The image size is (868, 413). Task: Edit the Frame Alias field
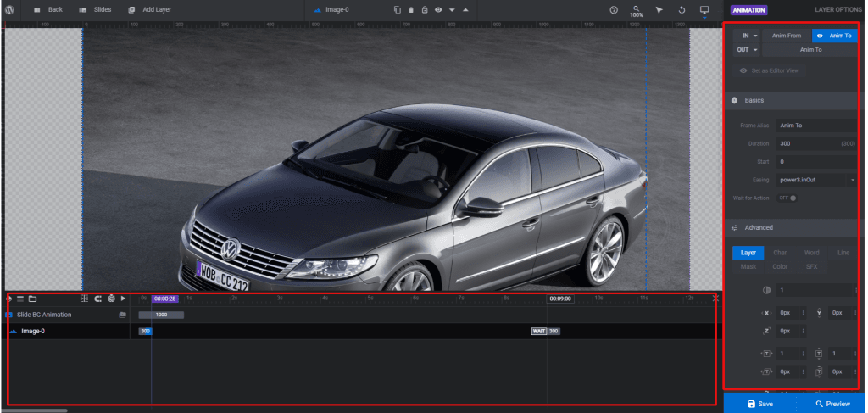(x=816, y=126)
